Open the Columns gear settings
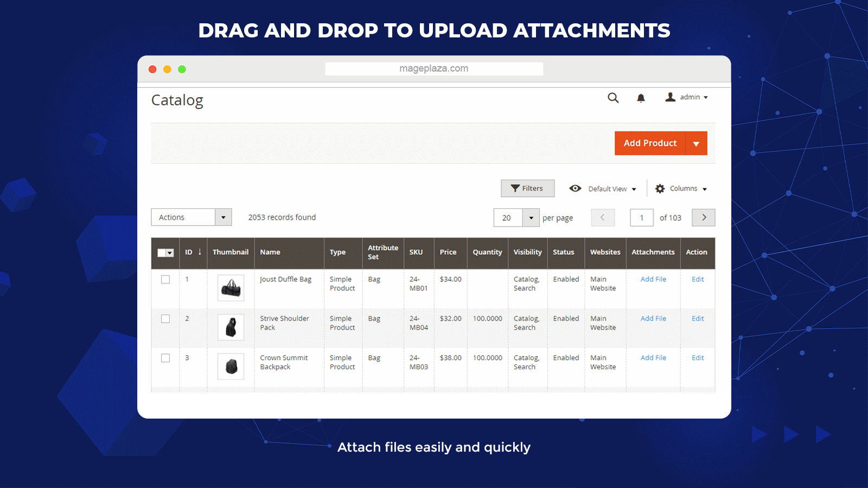The image size is (868, 488). click(x=681, y=189)
